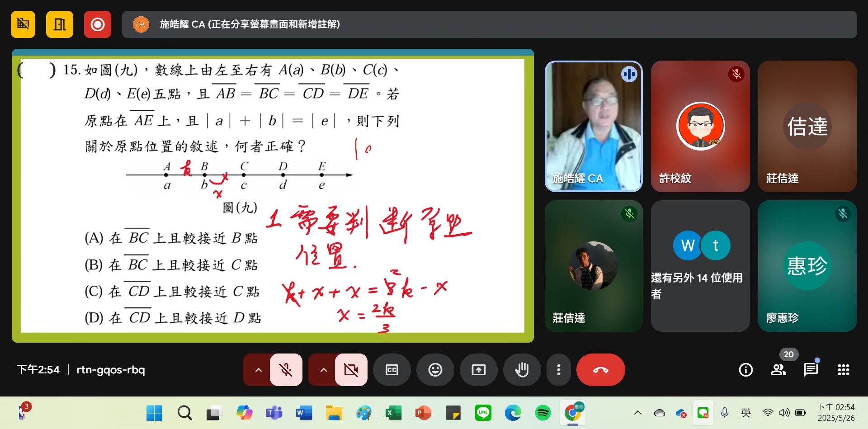Expand audio settings arrow next to microphone

pyautogui.click(x=258, y=370)
